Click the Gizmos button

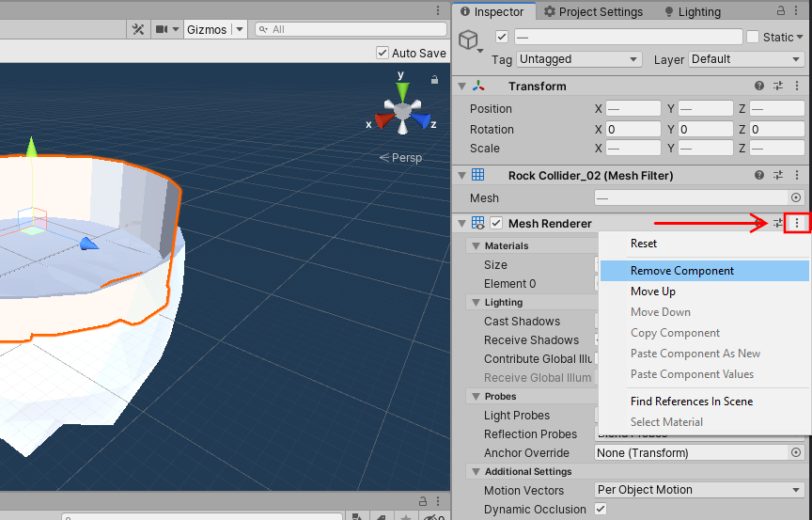[207, 29]
